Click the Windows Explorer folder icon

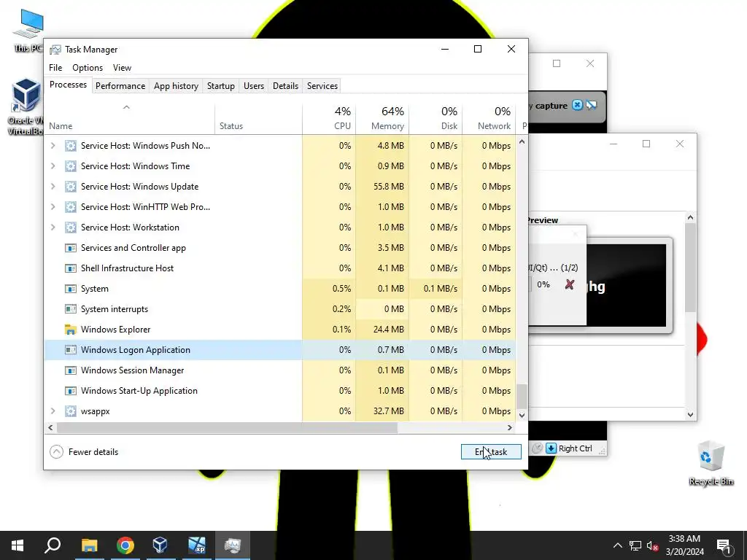tap(71, 330)
